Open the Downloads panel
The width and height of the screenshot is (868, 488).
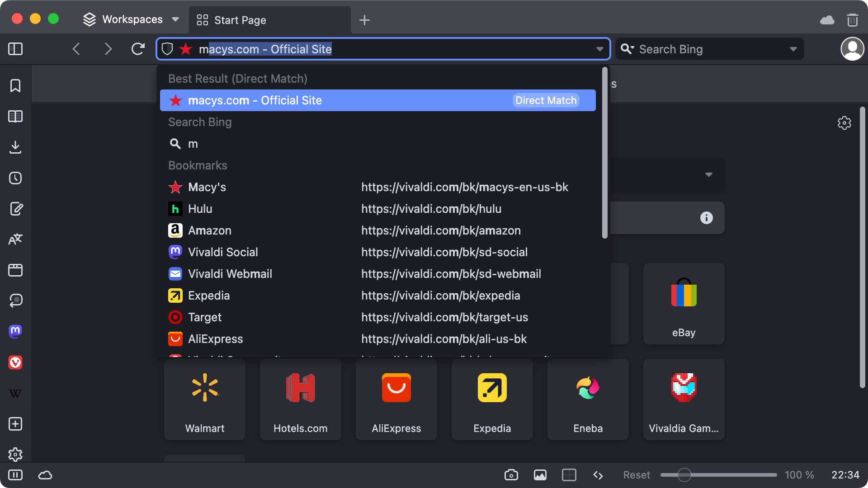click(x=15, y=147)
